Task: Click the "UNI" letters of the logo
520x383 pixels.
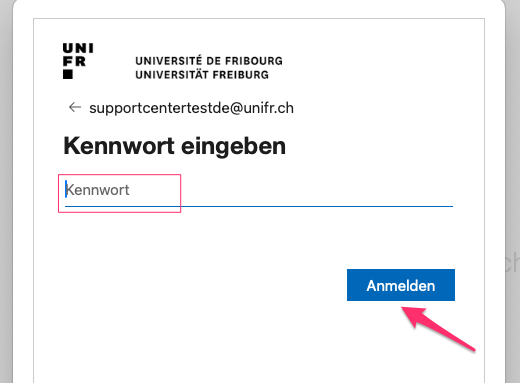Action: (x=78, y=48)
